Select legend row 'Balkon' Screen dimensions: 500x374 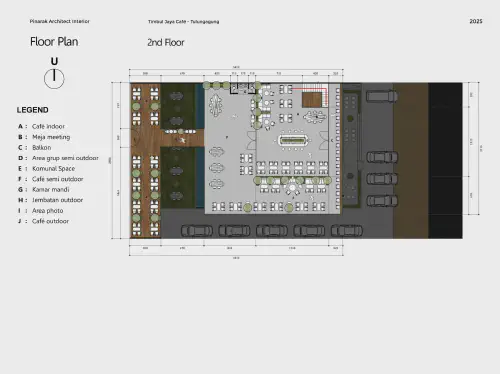coord(35,147)
